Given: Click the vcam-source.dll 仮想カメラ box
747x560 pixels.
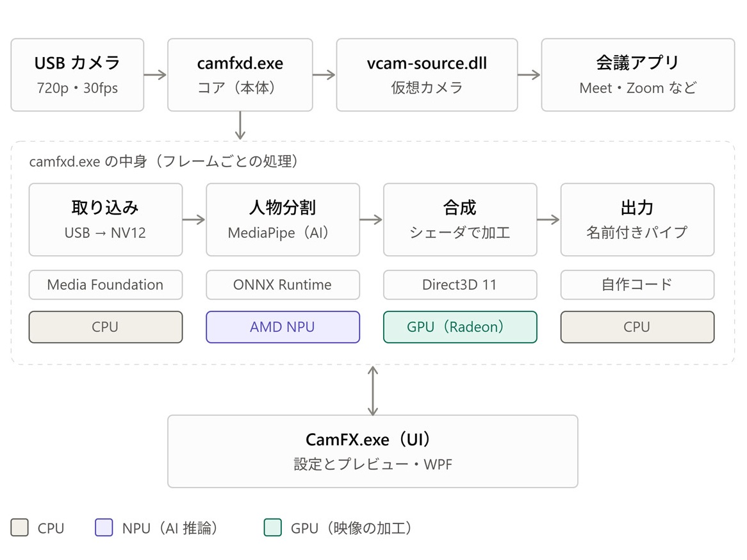Looking at the screenshot, I should (427, 75).
